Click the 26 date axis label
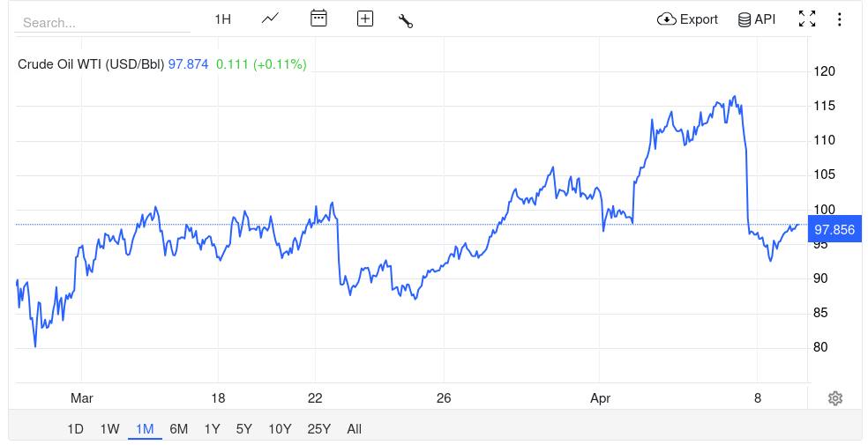This screenshot has width=868, height=445. pos(444,398)
